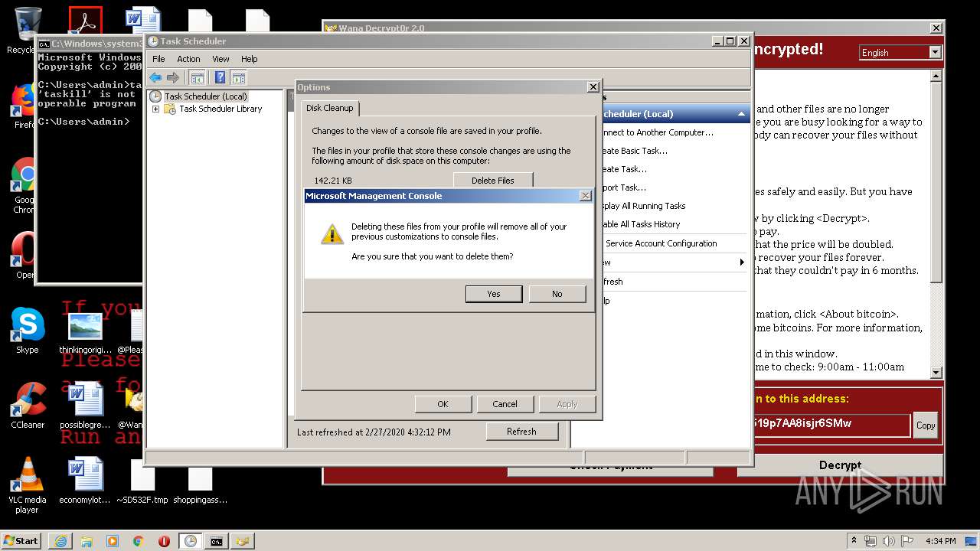Select Task Scheduler Library in the tree
Image resolution: width=980 pixels, height=551 pixels.
pos(220,109)
